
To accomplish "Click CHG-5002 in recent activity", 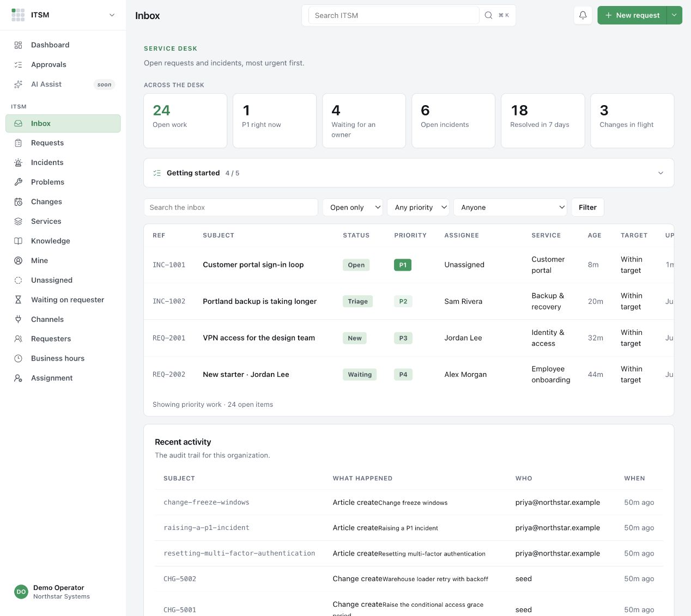I will tap(180, 578).
